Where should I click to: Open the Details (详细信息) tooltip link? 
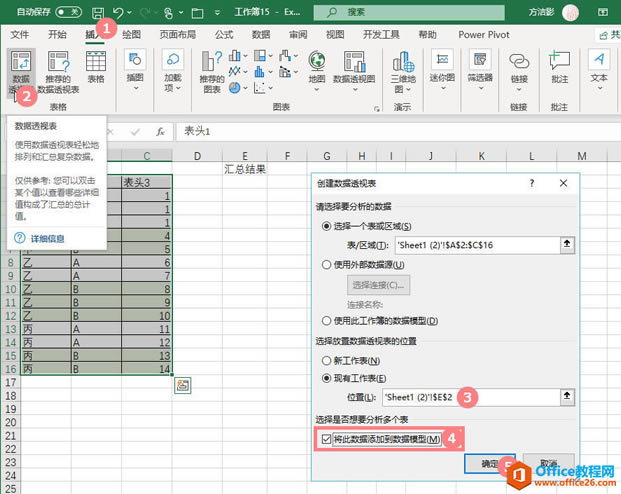(48, 238)
